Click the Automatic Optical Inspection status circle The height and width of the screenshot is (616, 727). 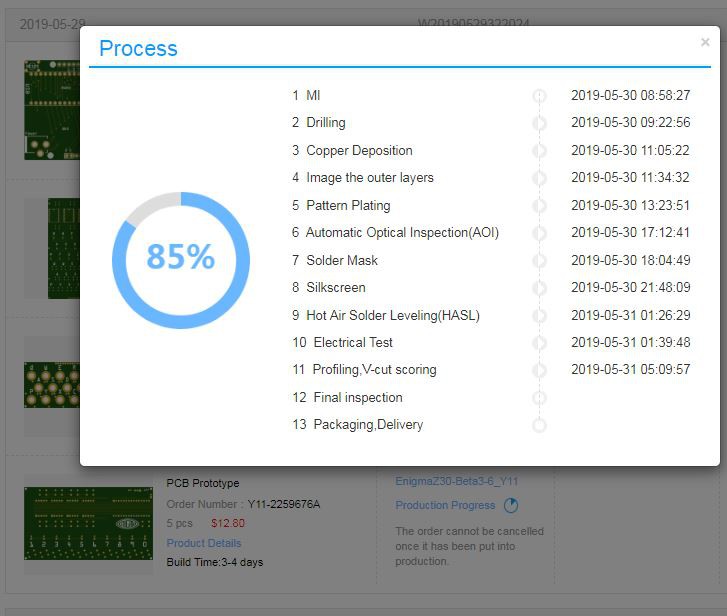coord(539,233)
